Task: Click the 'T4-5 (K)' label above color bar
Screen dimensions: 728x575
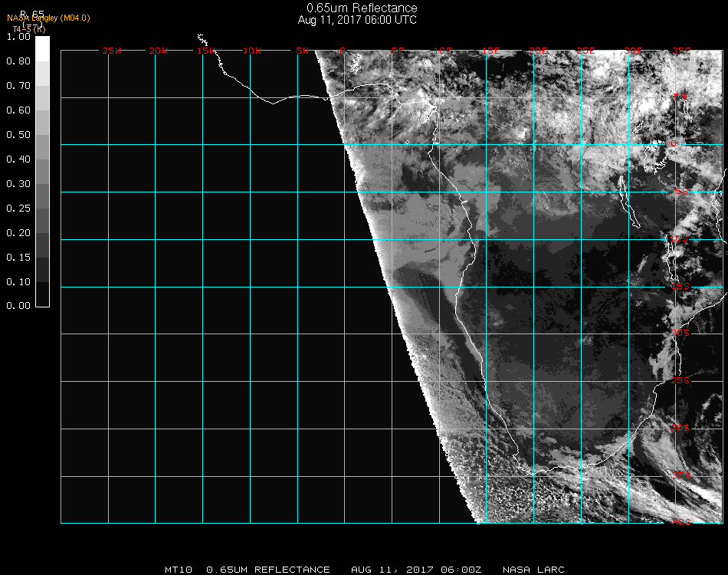Action: [x=29, y=29]
